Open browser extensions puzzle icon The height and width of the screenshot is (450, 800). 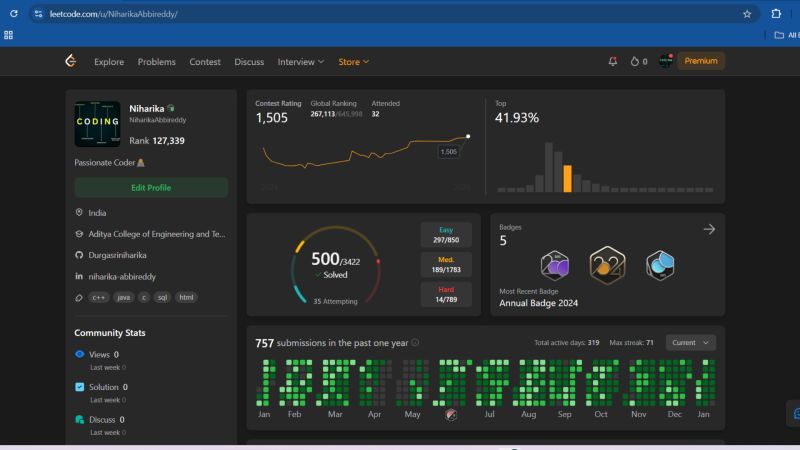click(x=776, y=14)
